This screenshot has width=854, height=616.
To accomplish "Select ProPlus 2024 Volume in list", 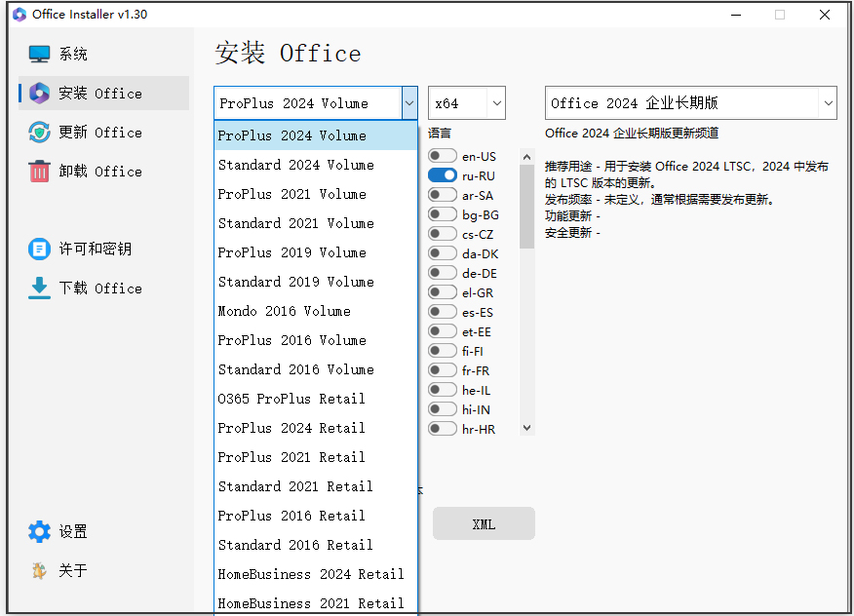I will [x=316, y=135].
